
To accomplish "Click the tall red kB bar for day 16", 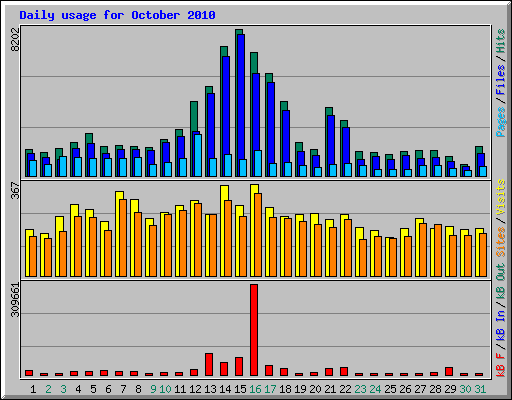I will tap(254, 330).
